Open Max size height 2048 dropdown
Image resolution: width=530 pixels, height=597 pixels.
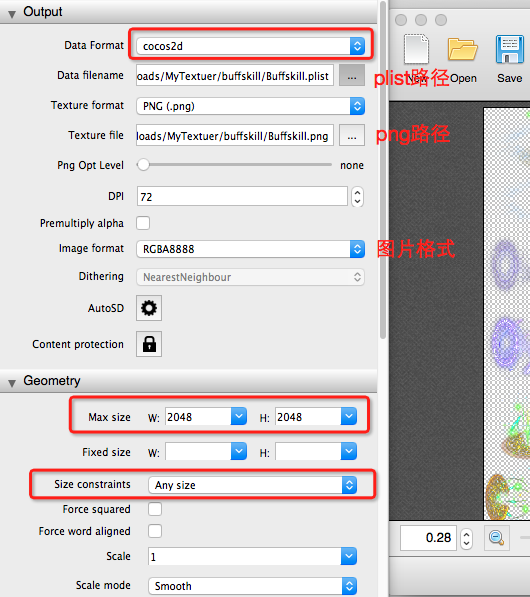click(x=349, y=417)
